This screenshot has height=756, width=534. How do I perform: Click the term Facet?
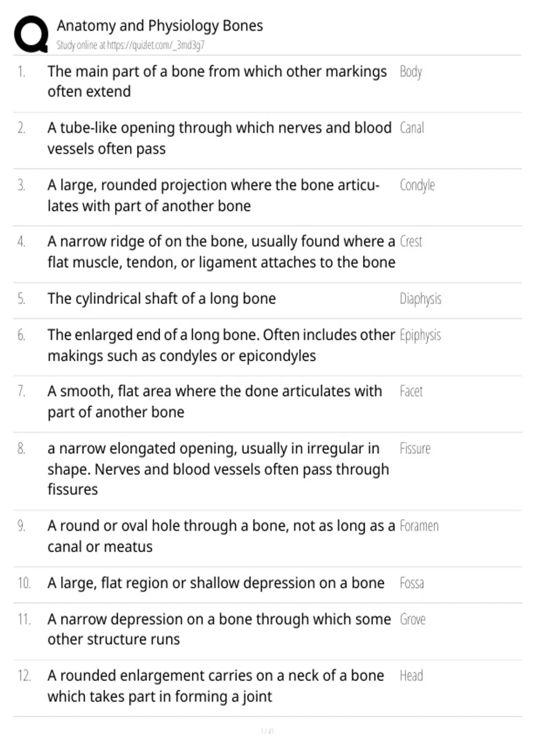pyautogui.click(x=411, y=391)
